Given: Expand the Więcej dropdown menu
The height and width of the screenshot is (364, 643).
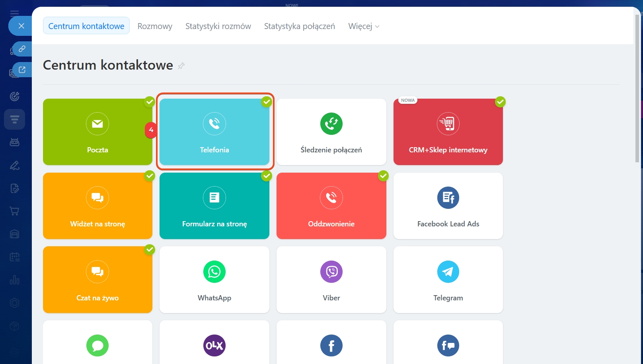Looking at the screenshot, I should (364, 26).
